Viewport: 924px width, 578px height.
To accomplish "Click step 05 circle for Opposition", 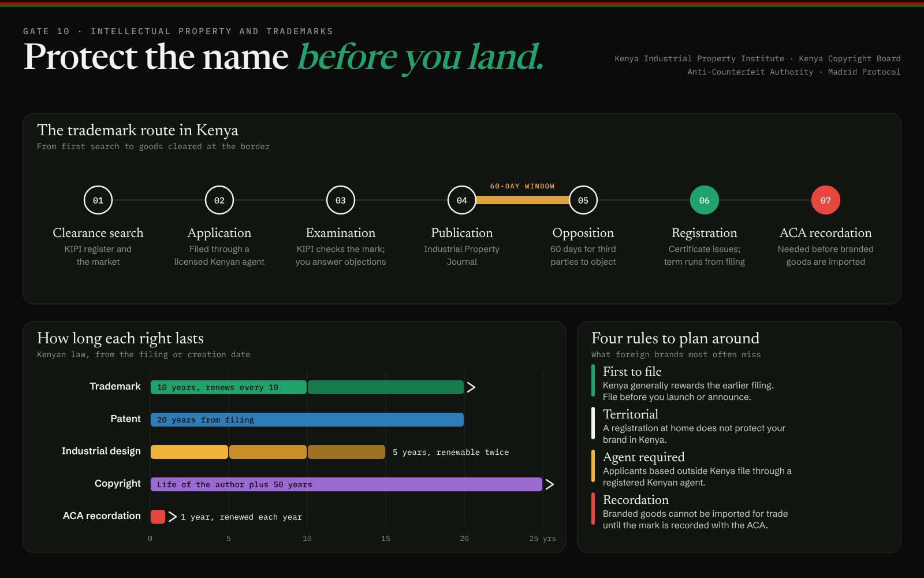I will coord(583,200).
